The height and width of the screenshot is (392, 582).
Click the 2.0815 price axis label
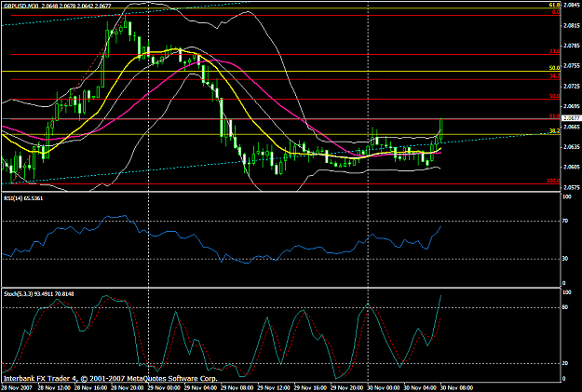coord(572,26)
